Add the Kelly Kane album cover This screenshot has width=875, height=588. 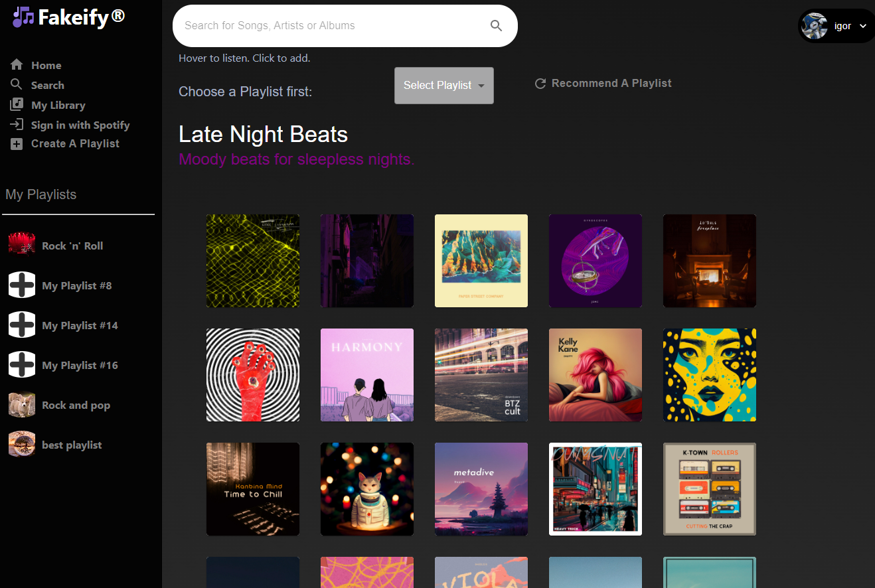click(x=596, y=375)
